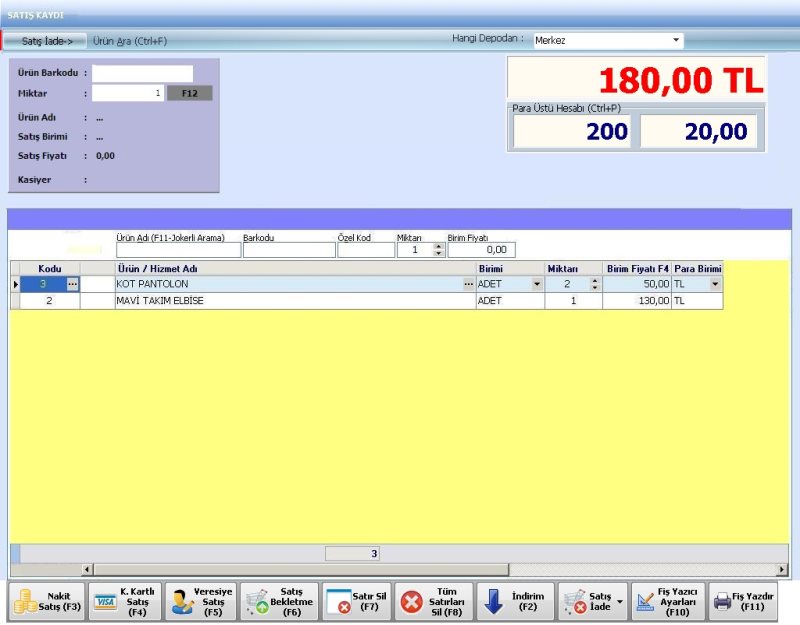The height and width of the screenshot is (625, 800).
Task: Click the Ürün Barkodu input field
Action: (x=143, y=73)
